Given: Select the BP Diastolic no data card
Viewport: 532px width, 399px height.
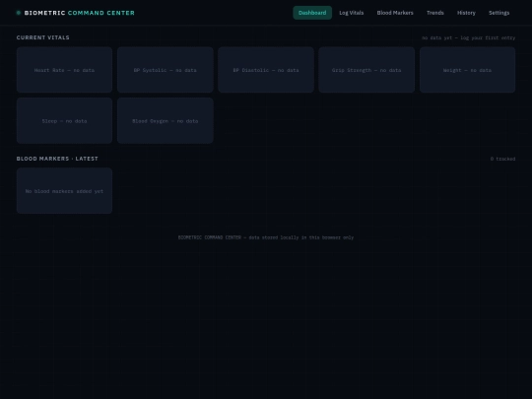Looking at the screenshot, I should coord(266,70).
